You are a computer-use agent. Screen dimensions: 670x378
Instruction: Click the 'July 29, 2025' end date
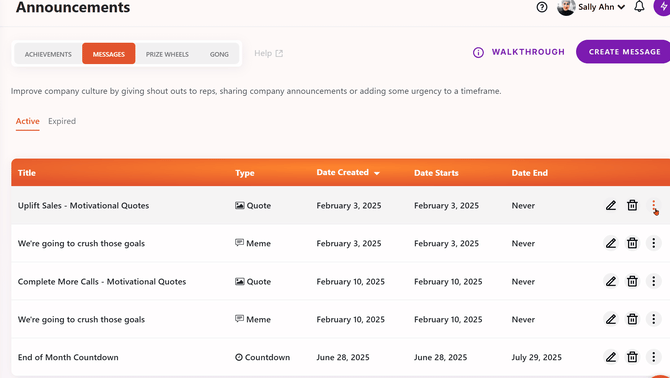(x=536, y=357)
